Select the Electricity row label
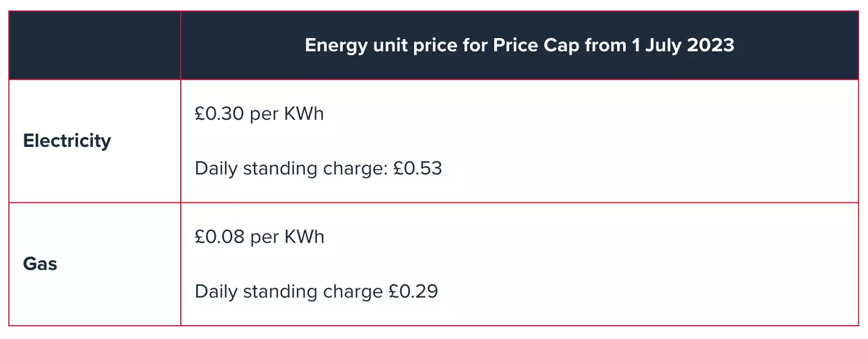Image resolution: width=868 pixels, height=339 pixels. (67, 141)
